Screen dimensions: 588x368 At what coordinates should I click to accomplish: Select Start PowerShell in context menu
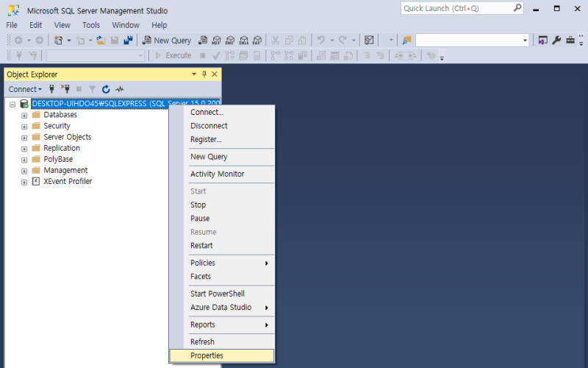[x=222, y=294]
